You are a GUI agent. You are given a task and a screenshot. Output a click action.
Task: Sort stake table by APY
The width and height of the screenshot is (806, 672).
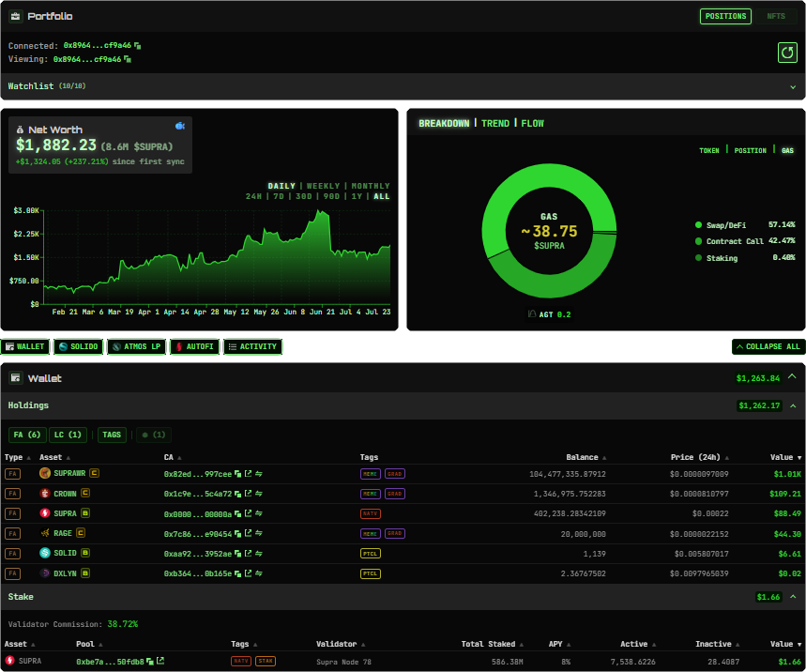[559, 644]
